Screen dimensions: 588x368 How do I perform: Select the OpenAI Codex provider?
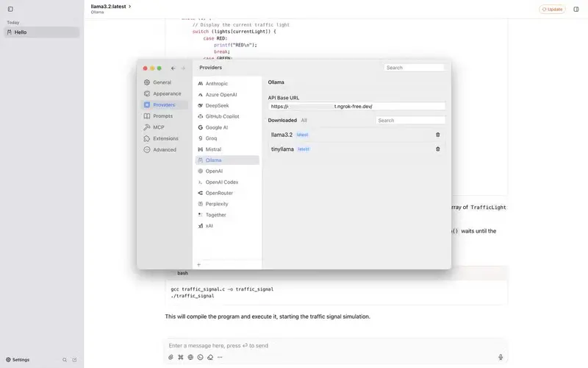pos(227,182)
